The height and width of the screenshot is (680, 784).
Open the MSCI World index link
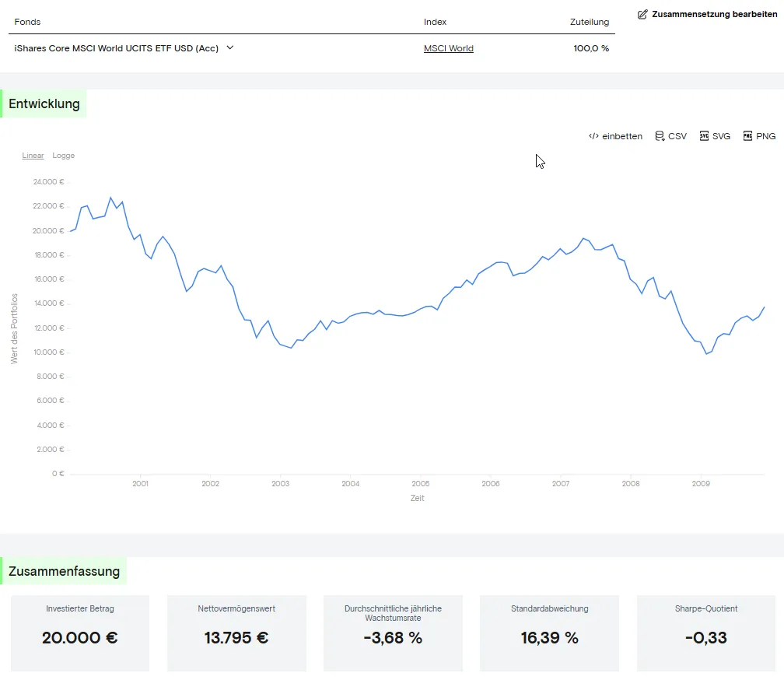coord(448,48)
